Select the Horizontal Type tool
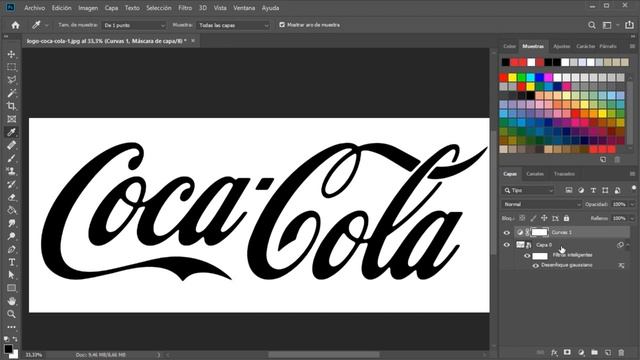 (11, 262)
